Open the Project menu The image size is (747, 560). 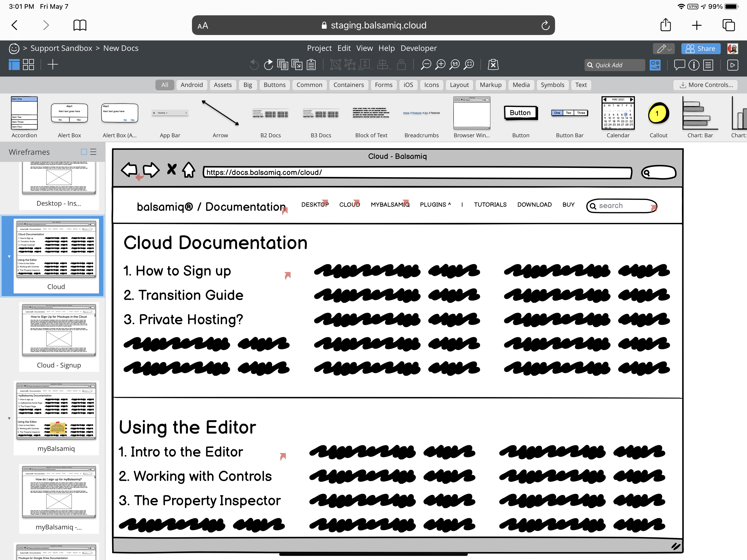[x=319, y=48]
